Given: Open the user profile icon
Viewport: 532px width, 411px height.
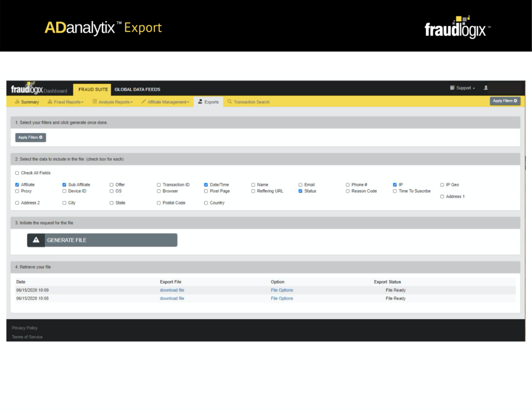Looking at the screenshot, I should 486,87.
